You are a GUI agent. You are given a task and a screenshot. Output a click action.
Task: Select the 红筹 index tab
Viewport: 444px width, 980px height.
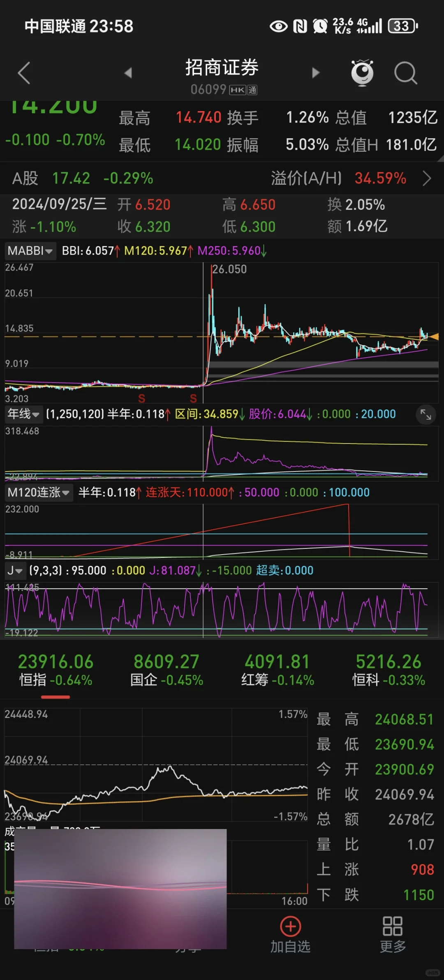pos(277,671)
